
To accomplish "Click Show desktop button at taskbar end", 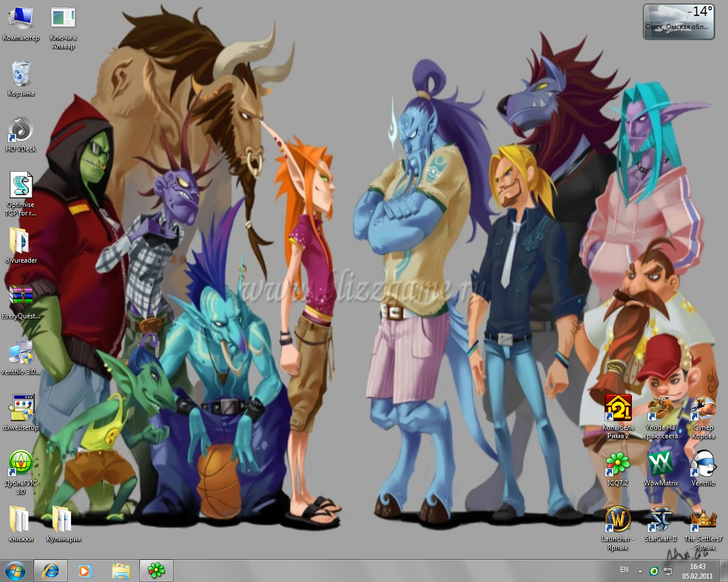I will tap(723, 571).
